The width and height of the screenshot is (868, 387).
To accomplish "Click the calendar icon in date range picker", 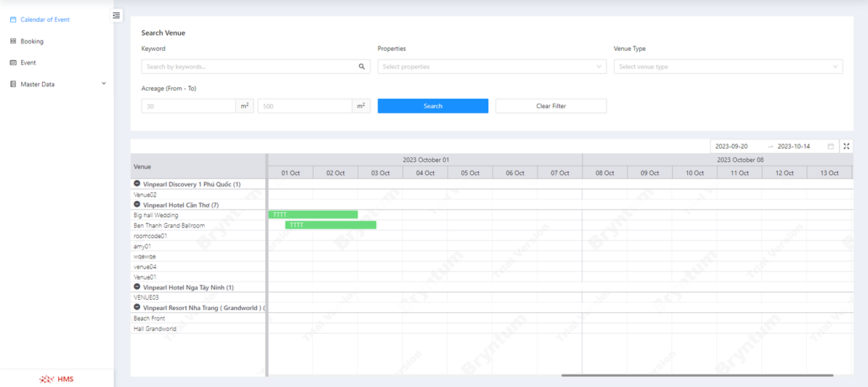I will pyautogui.click(x=830, y=147).
